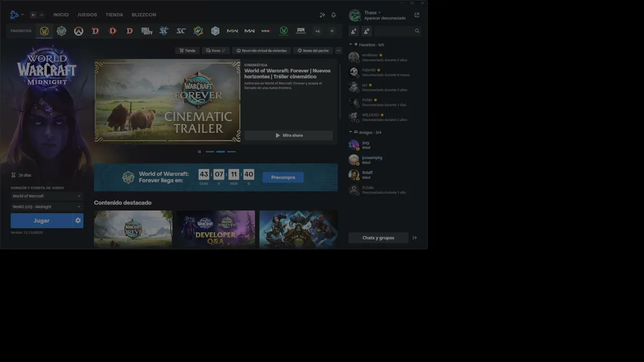Open the Thaos status dropdown
Image resolution: width=644 pixels, height=362 pixels.
pyautogui.click(x=373, y=13)
